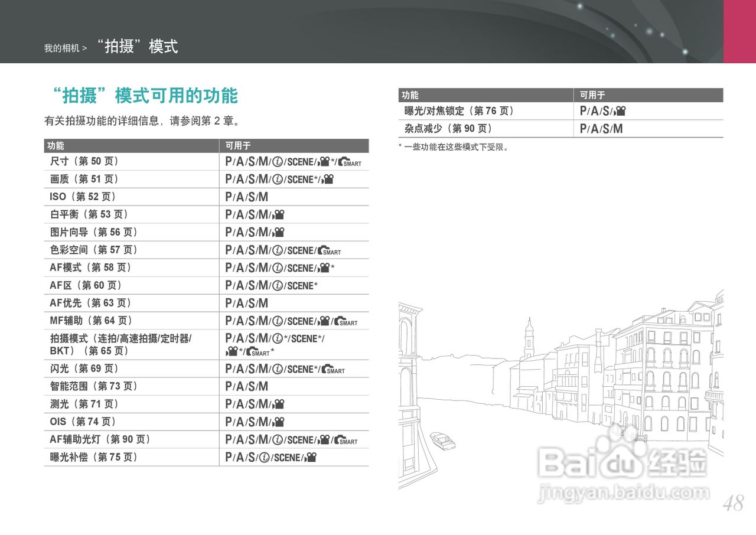The image size is (756, 535).
Task: Click the ISO（第 52 页）cell
Action: [x=132, y=197]
